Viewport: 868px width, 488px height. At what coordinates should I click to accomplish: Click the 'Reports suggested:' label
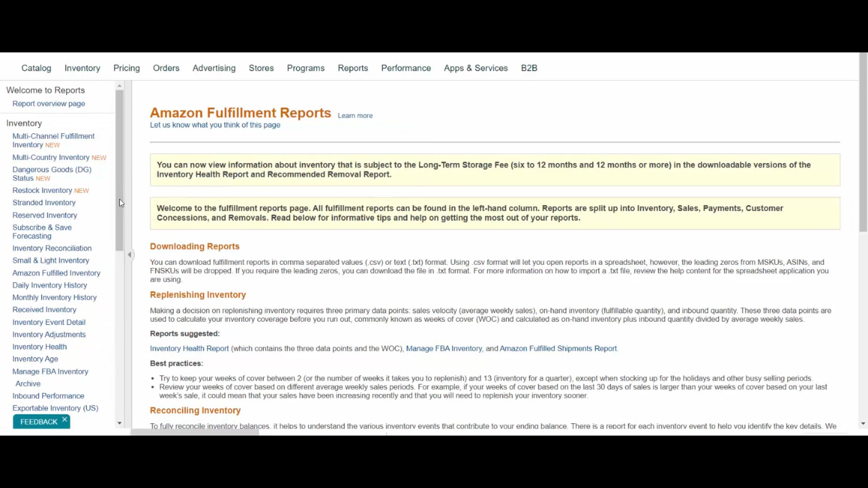185,334
